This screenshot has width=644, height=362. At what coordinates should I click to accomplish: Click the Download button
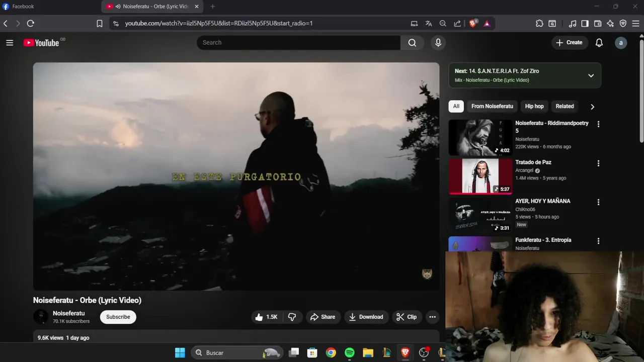pos(366,317)
